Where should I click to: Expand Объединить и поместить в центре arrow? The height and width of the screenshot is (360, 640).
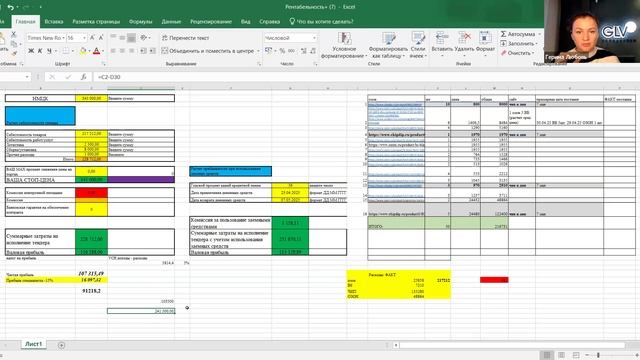(258, 51)
